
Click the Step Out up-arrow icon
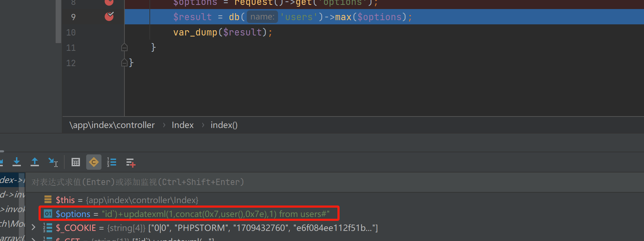tap(35, 162)
